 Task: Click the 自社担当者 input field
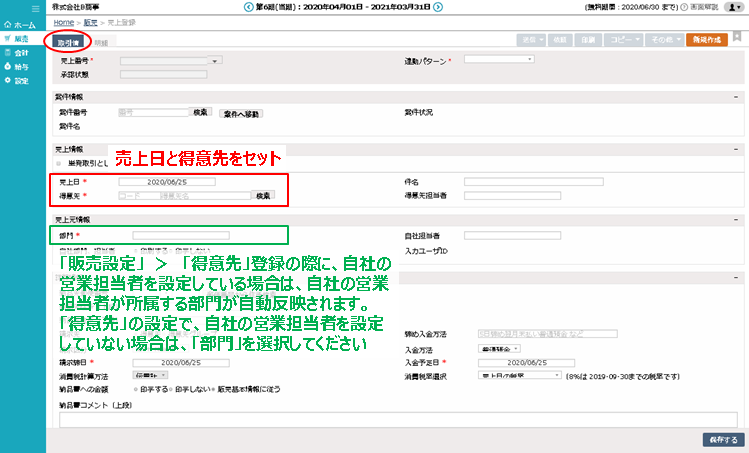513,236
